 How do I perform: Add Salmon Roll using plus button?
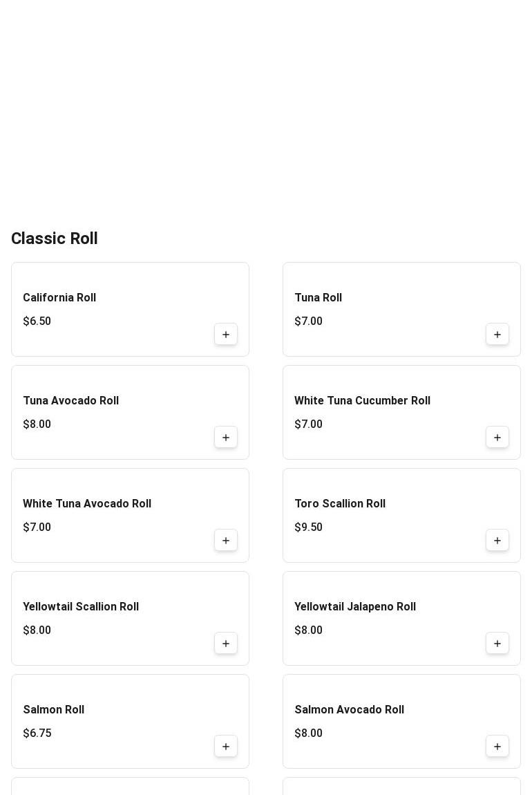[226, 747]
